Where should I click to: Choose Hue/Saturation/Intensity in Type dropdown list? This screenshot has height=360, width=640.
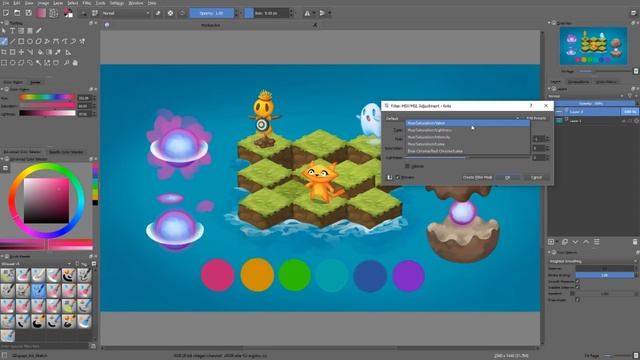467,137
